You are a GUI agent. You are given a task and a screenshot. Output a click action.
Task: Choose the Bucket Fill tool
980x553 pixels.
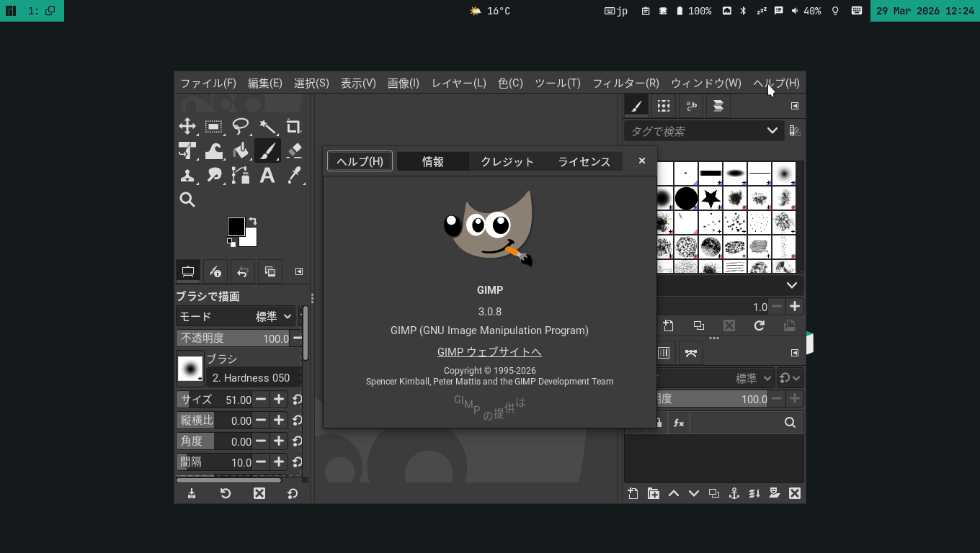coord(241,151)
